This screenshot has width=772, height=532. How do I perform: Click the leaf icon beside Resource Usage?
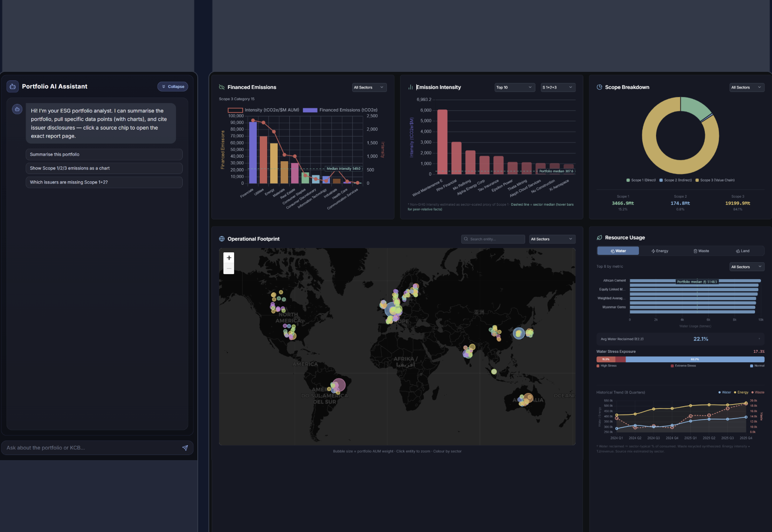click(x=600, y=238)
